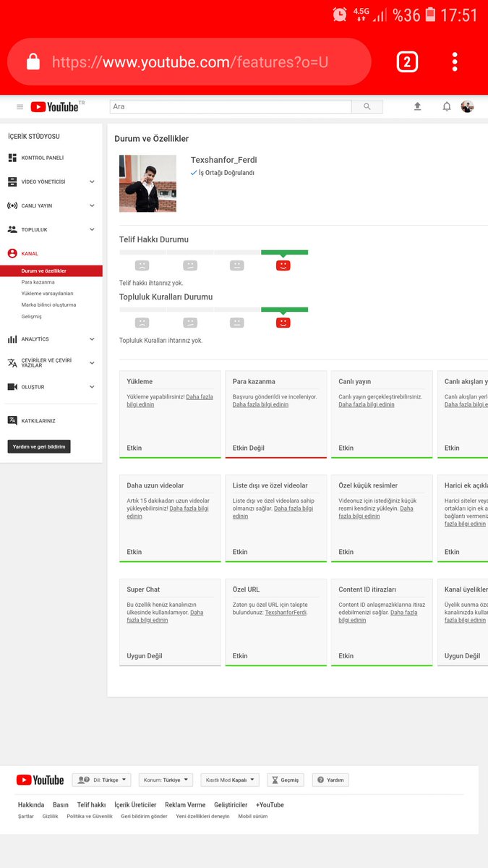Open the browser three-dot menu

[x=455, y=61]
